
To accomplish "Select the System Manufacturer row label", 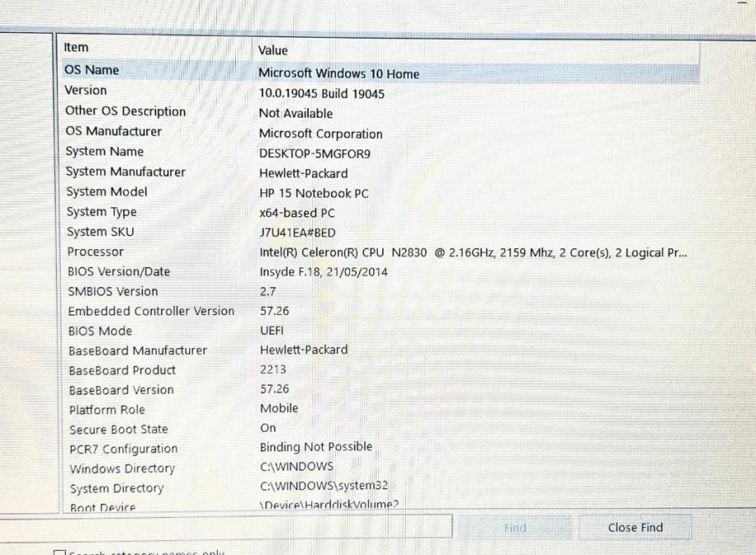I will 126,172.
